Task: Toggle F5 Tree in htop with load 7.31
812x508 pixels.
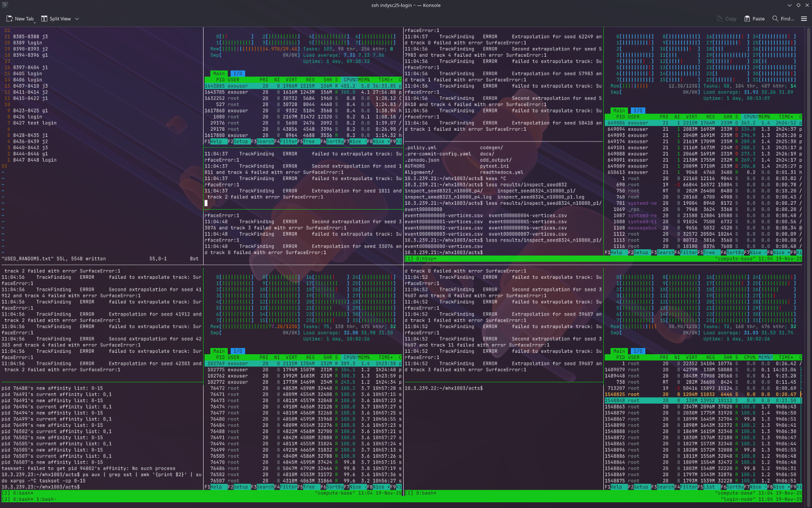Action: [x=309, y=142]
